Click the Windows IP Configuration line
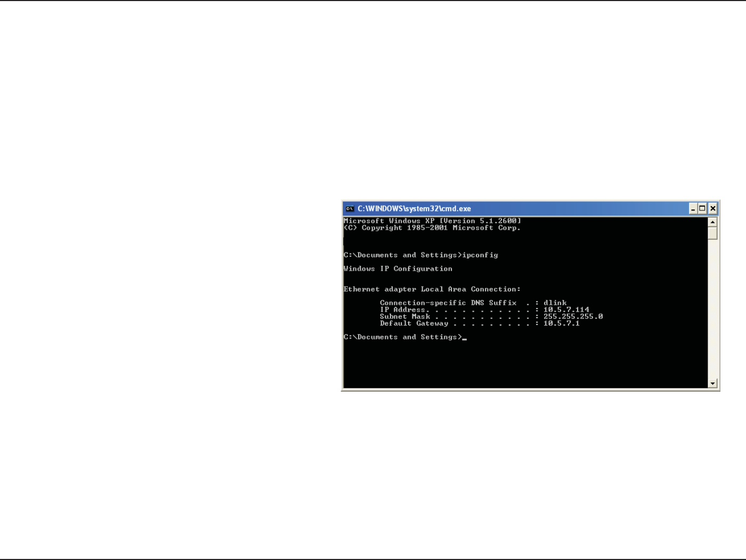 [x=398, y=269]
